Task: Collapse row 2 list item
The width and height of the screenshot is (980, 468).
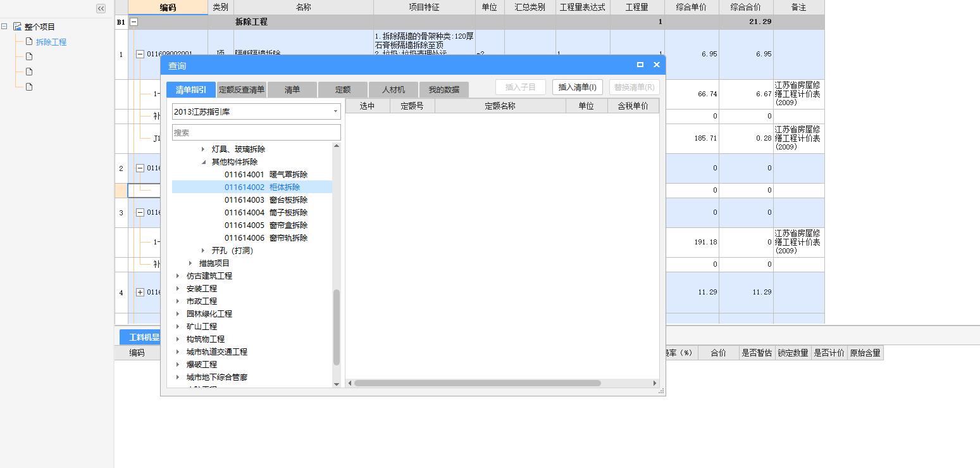Action: pyautogui.click(x=140, y=168)
